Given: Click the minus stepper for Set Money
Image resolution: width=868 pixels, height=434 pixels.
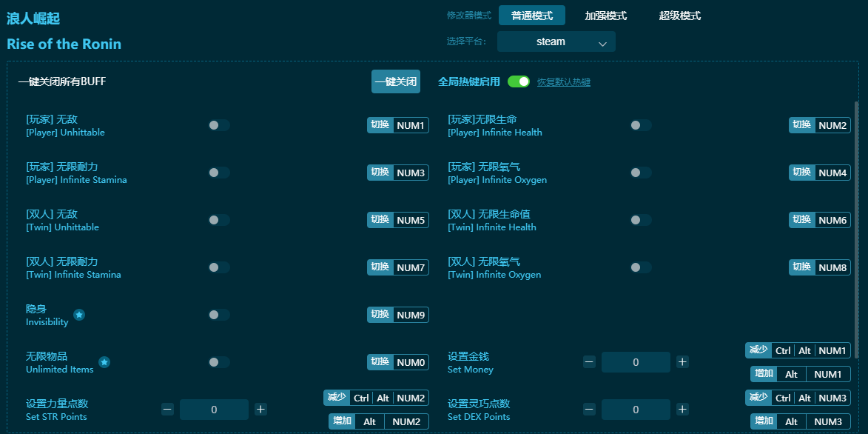Looking at the screenshot, I should (x=590, y=362).
